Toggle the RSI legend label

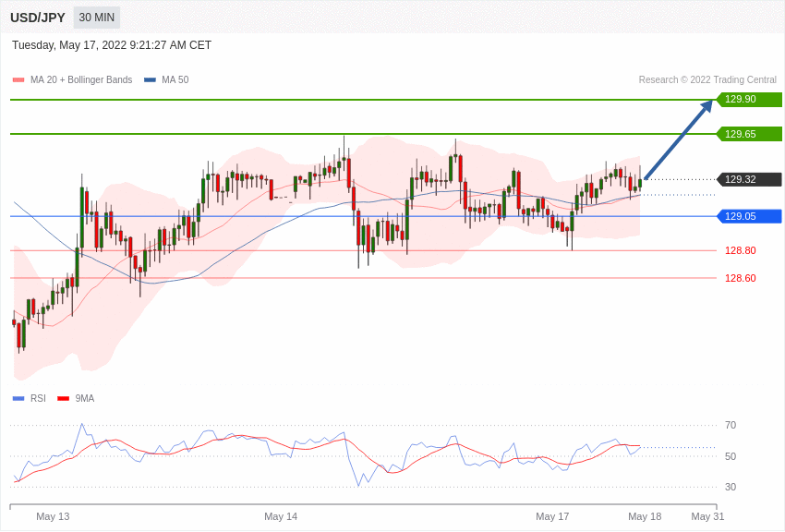pyautogui.click(x=38, y=398)
